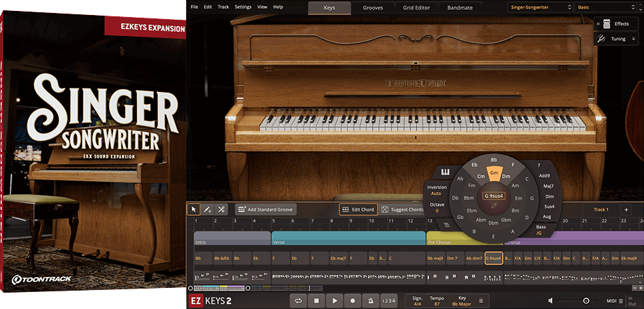This screenshot has height=309, width=644.
Task: Toggle the Maj7 chord type
Action: (x=549, y=186)
